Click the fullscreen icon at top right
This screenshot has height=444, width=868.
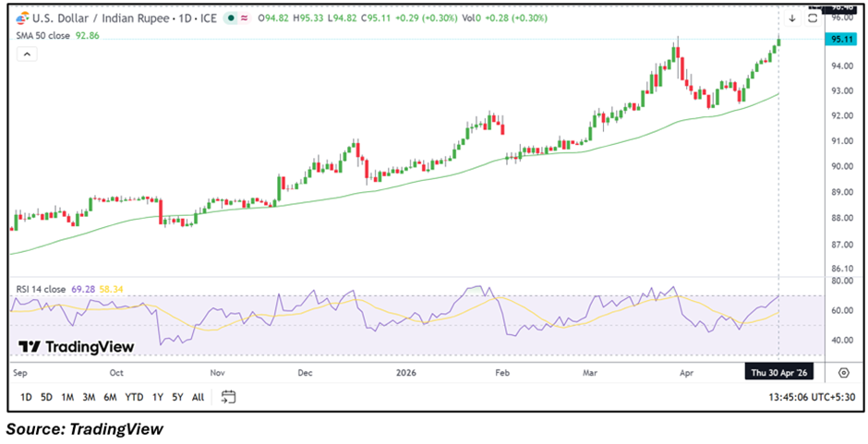[813, 18]
